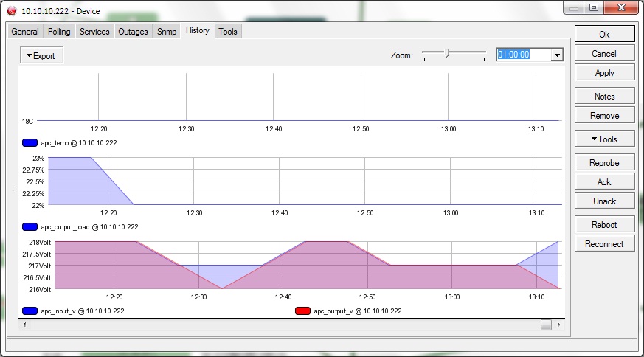This screenshot has height=357, width=644.
Task: Select the History tab
Action: click(x=198, y=30)
